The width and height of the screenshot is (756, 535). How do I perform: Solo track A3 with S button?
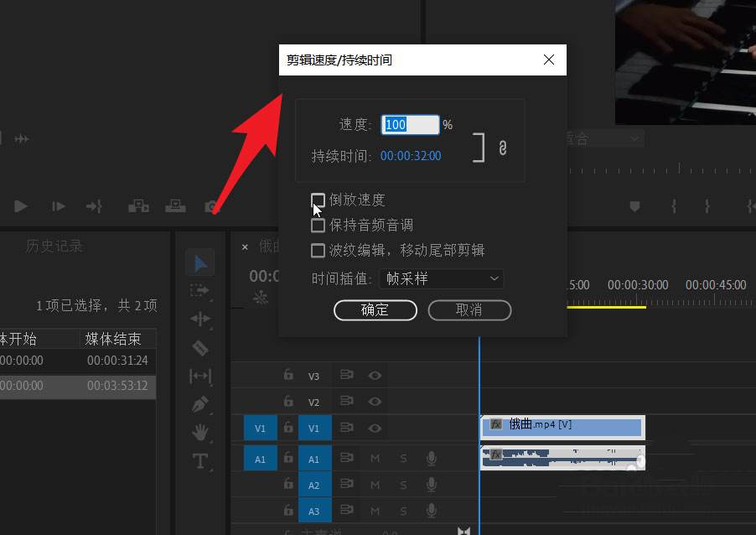pos(403,511)
